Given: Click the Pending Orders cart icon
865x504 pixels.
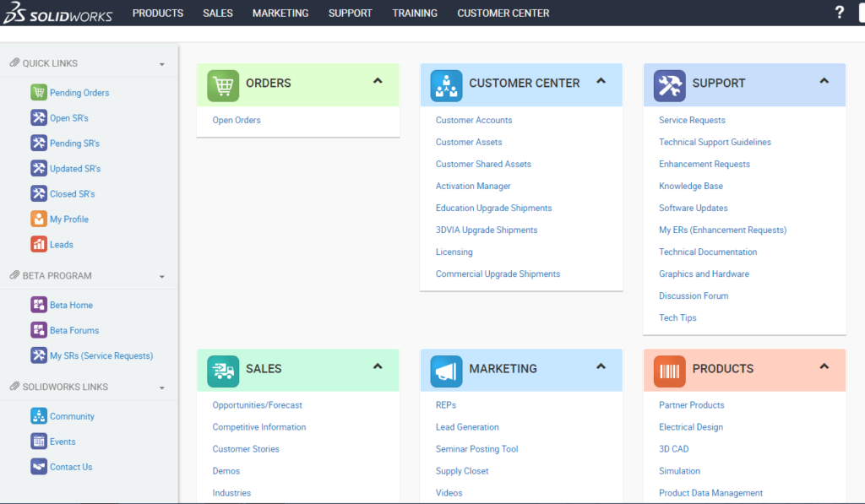Looking at the screenshot, I should click(39, 92).
